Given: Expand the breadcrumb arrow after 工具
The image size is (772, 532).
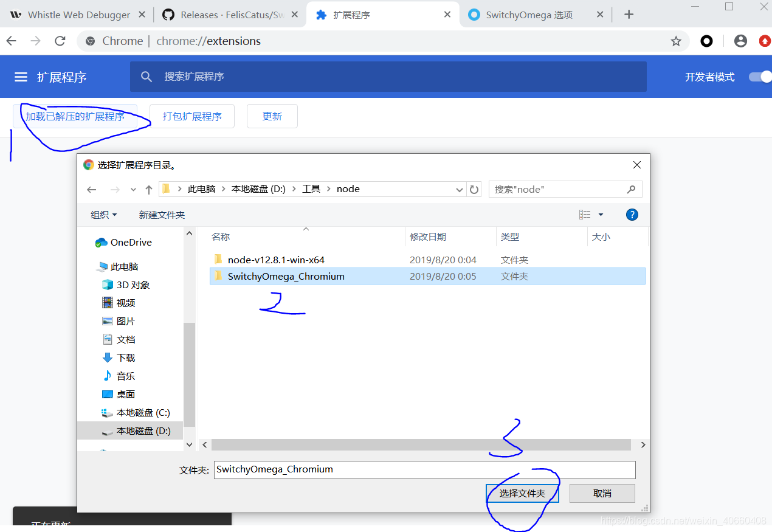Looking at the screenshot, I should pos(328,189).
